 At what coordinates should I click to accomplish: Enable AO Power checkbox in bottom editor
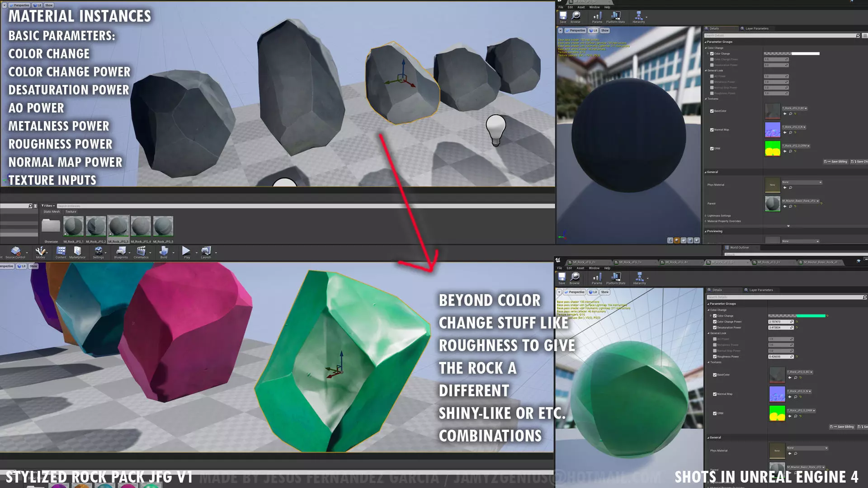(715, 339)
